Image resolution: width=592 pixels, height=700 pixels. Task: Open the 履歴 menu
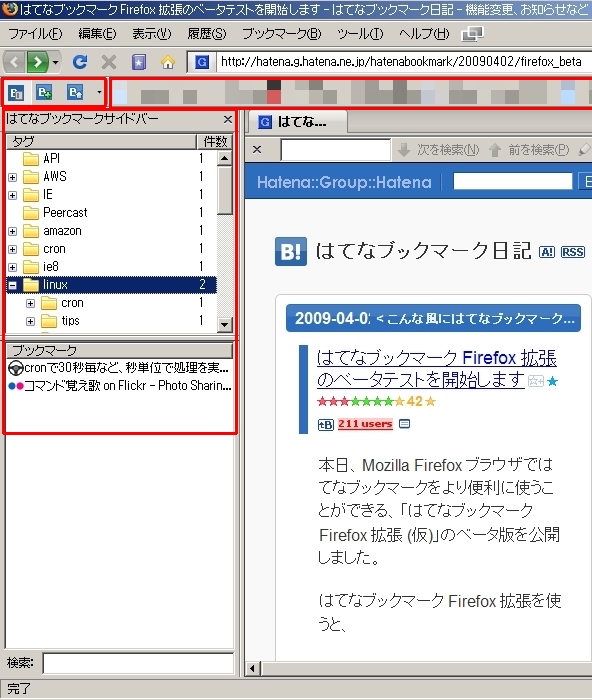click(207, 34)
